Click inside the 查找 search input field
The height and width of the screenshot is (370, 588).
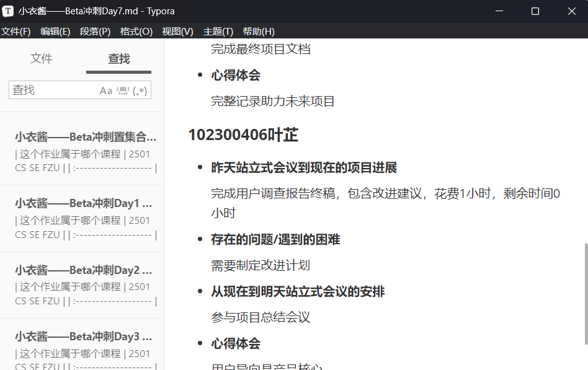tap(50, 90)
